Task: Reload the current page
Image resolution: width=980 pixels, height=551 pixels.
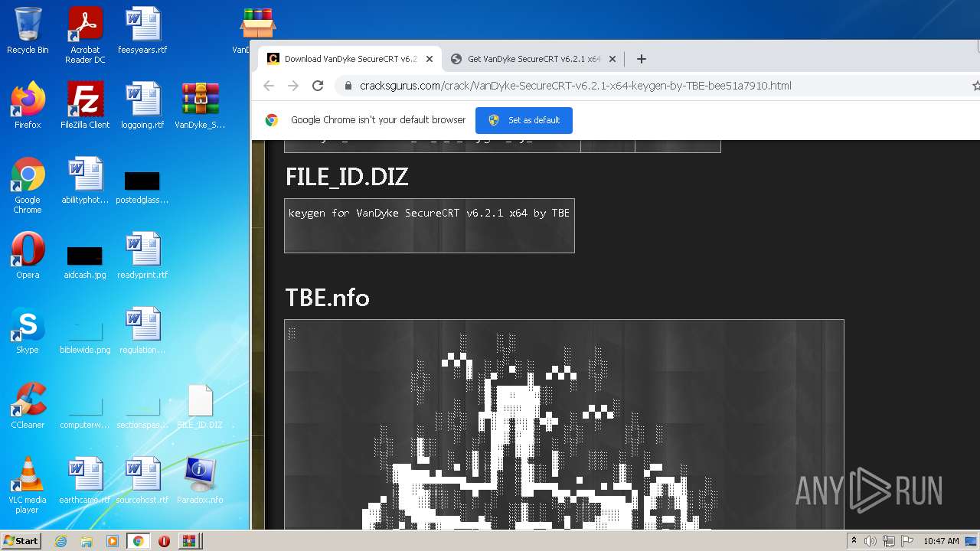Action: tap(318, 86)
